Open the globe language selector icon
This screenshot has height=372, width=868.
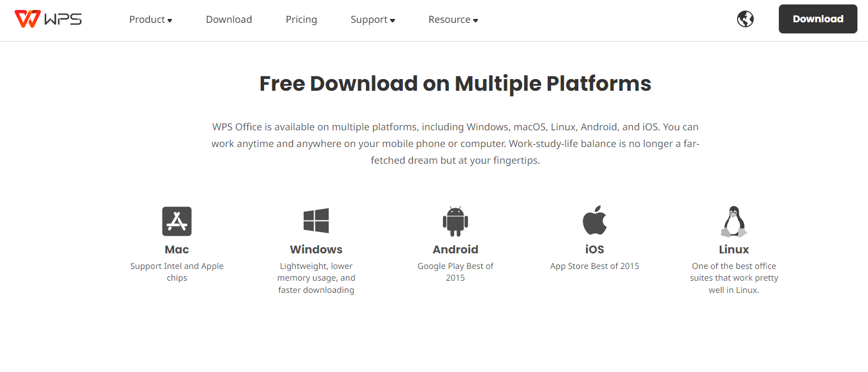click(745, 19)
